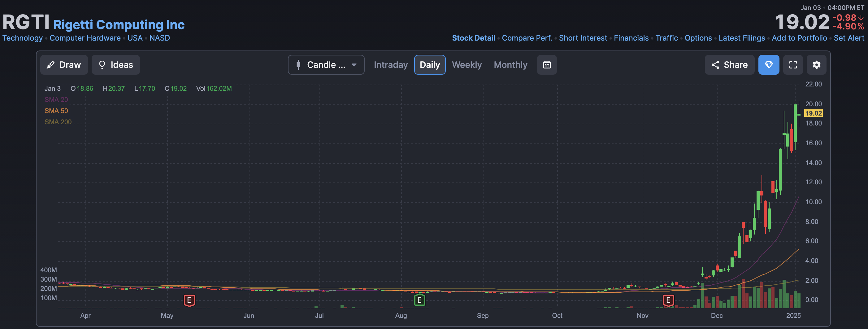Click the red earnings marker in November
The image size is (868, 329).
pyautogui.click(x=668, y=300)
